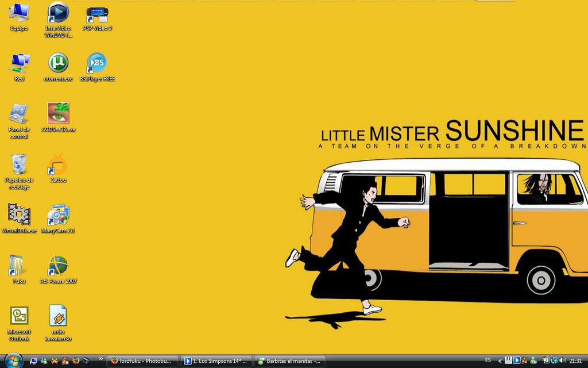This screenshot has height=368, width=588.
Task: Switch to Barbitas el manitas chat window
Action: click(290, 361)
